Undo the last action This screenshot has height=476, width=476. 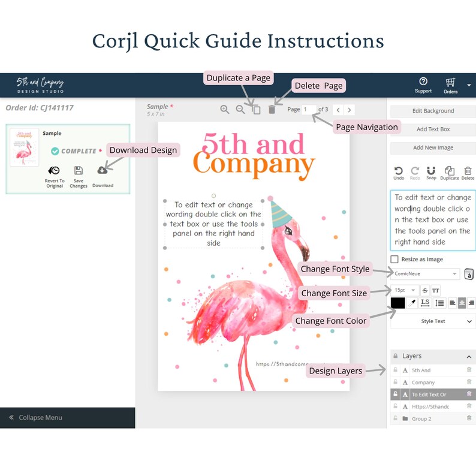pyautogui.click(x=399, y=173)
